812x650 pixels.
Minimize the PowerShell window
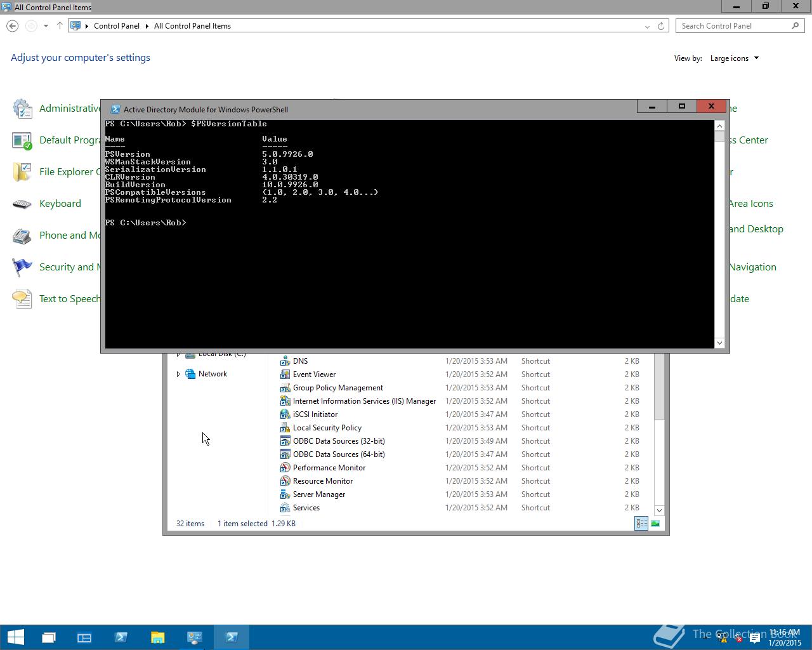click(652, 107)
